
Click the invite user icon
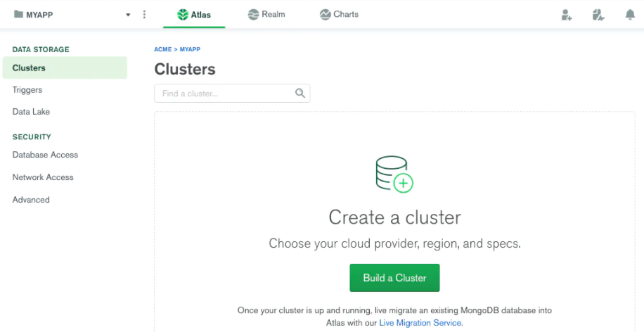pyautogui.click(x=567, y=15)
